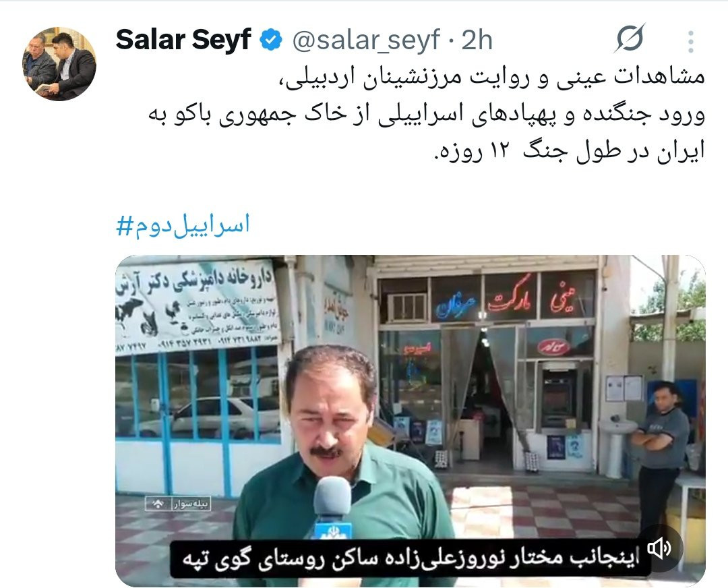Open the Salar Seyf display name
Viewport: 728px width, 588px height.
pyautogui.click(x=183, y=40)
